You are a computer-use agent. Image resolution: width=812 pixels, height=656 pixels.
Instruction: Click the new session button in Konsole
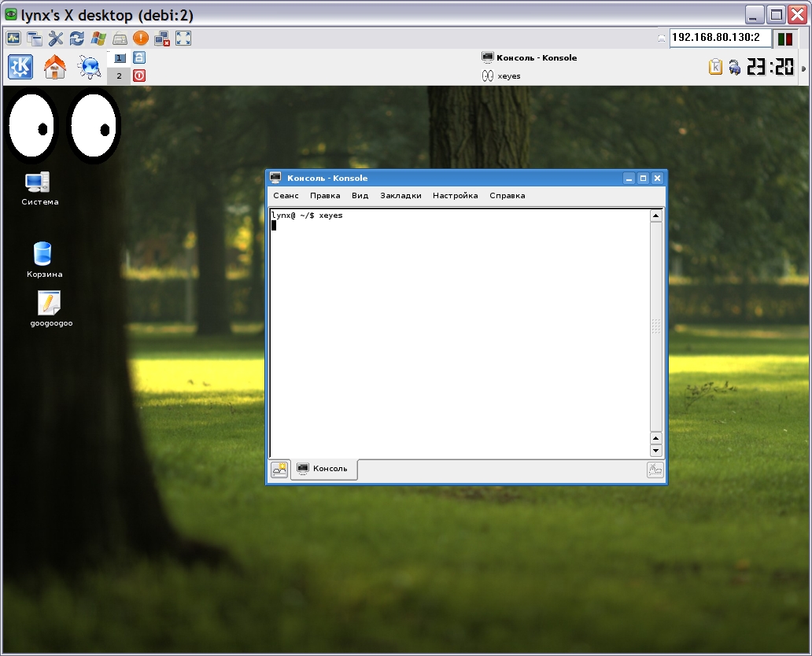pos(279,470)
